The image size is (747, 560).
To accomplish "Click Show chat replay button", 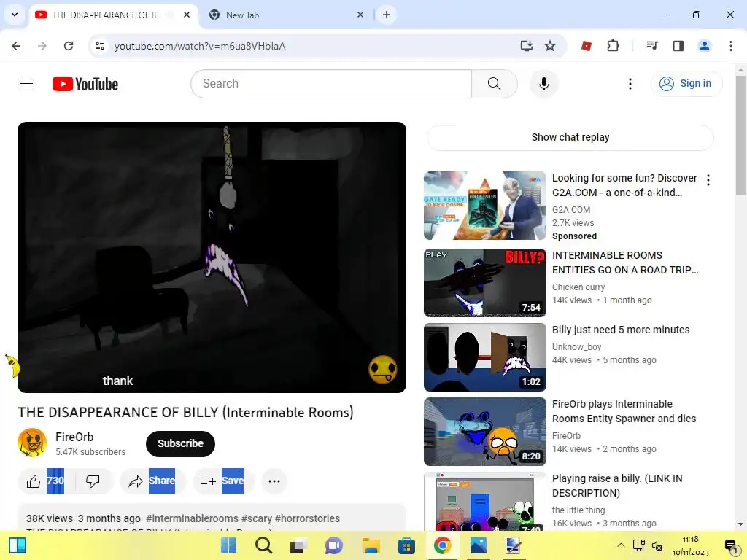I will click(570, 138).
